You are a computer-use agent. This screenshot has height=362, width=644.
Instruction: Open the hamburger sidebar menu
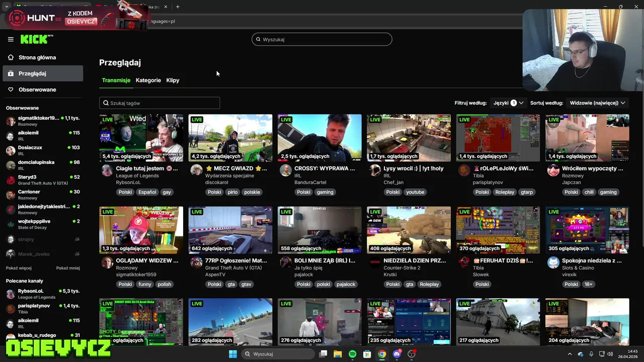(11, 39)
